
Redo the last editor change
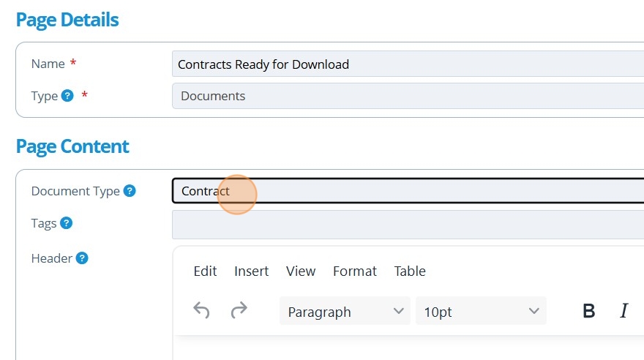239,311
